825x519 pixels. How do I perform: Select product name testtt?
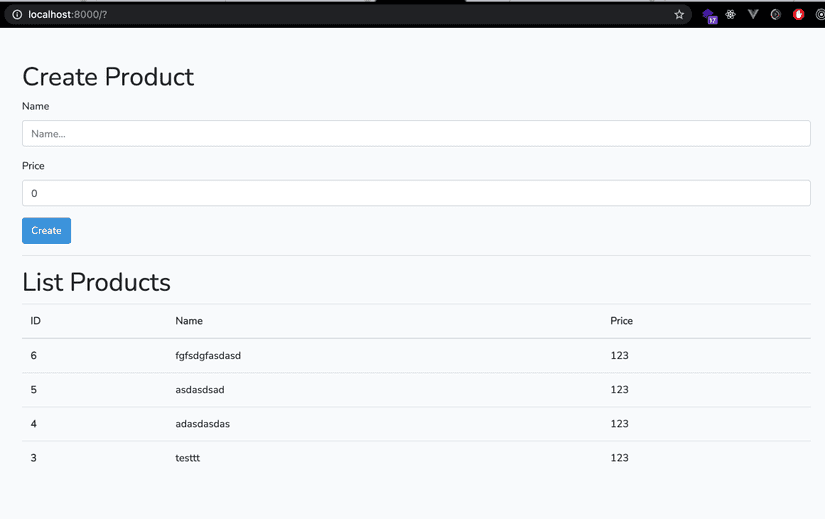click(x=187, y=458)
